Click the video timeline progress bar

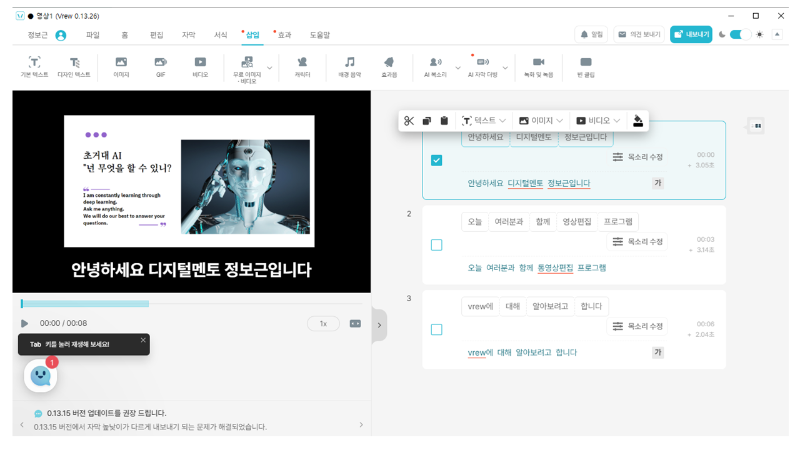coord(190,303)
